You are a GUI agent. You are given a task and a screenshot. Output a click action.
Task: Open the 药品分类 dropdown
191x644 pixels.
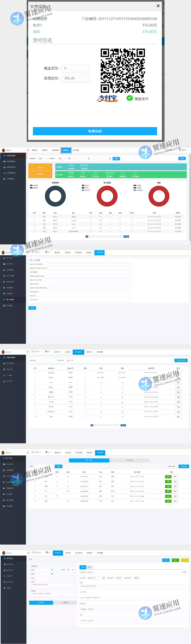coord(70,361)
